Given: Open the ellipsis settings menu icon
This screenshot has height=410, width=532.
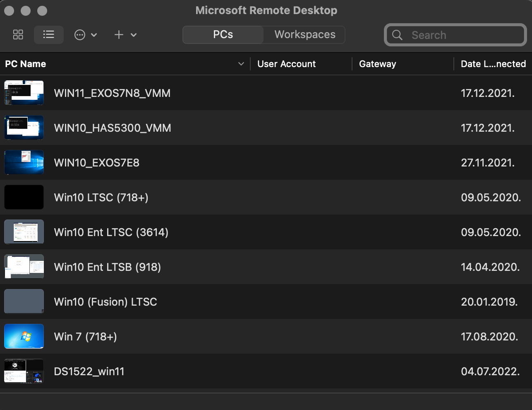Looking at the screenshot, I should pos(79,35).
